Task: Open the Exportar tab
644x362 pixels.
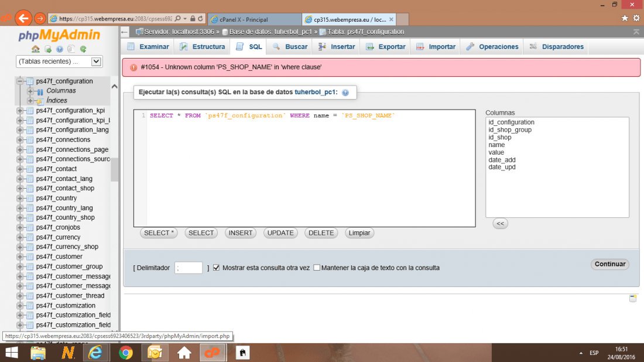Action: (x=386, y=47)
